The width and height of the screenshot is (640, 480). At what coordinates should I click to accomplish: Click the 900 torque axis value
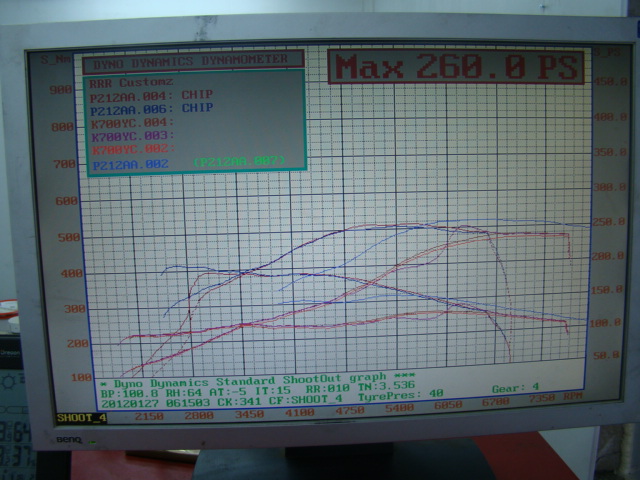[61, 89]
